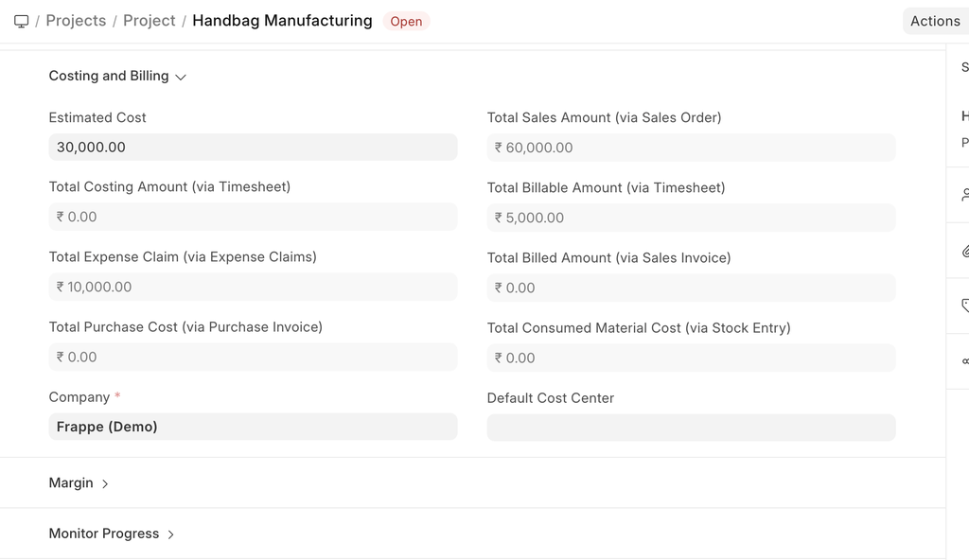969x560 pixels.
Task: Expand the Monitor Progress section
Action: (112, 534)
